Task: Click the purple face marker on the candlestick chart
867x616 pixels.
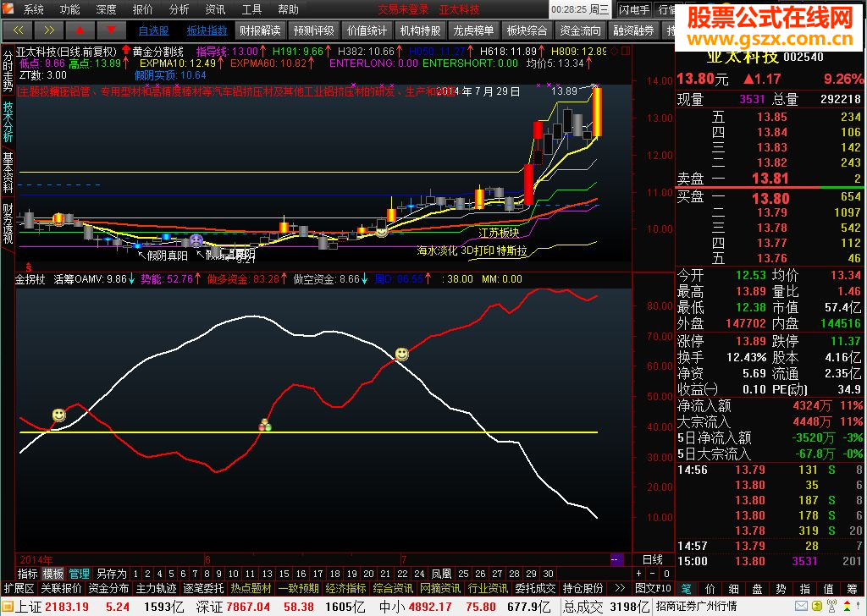Action: coord(196,239)
